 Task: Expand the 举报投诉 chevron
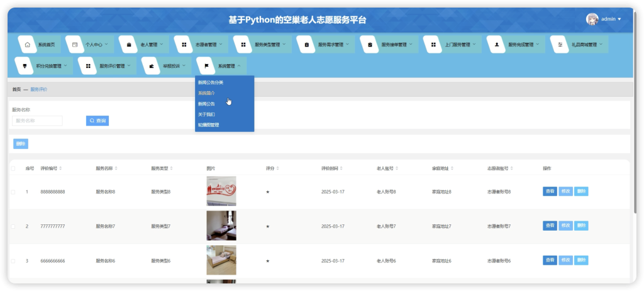tap(184, 65)
